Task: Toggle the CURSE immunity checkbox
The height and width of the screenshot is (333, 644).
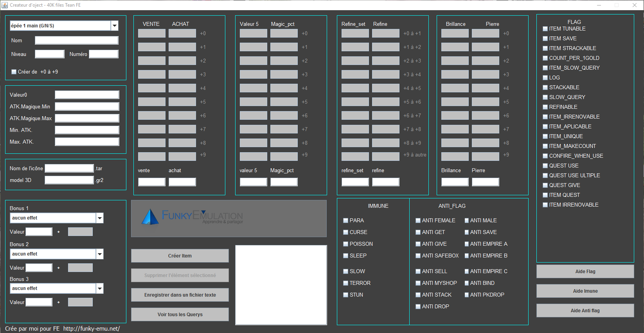Action: (345, 232)
